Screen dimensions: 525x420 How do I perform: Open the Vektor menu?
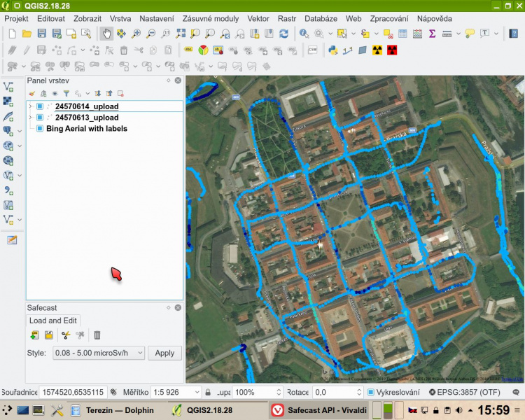(x=258, y=19)
